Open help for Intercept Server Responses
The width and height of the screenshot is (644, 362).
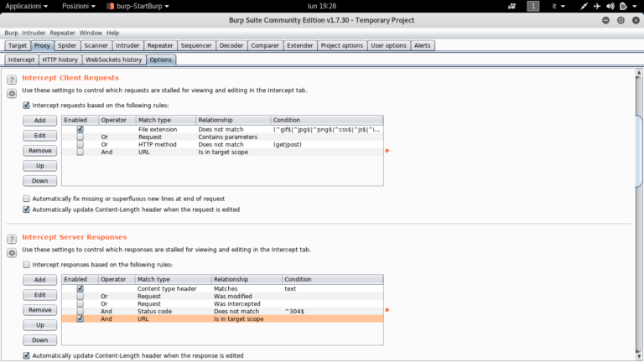12,238
